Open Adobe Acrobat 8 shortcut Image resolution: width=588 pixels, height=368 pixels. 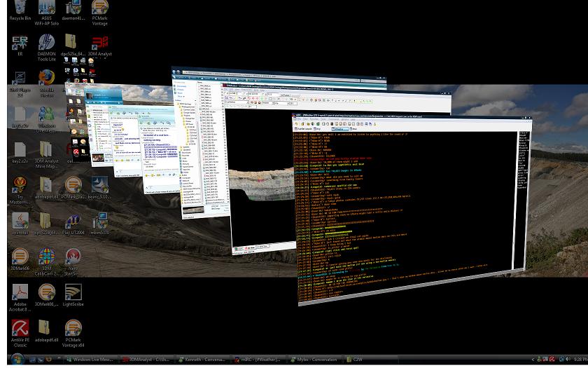[20, 298]
